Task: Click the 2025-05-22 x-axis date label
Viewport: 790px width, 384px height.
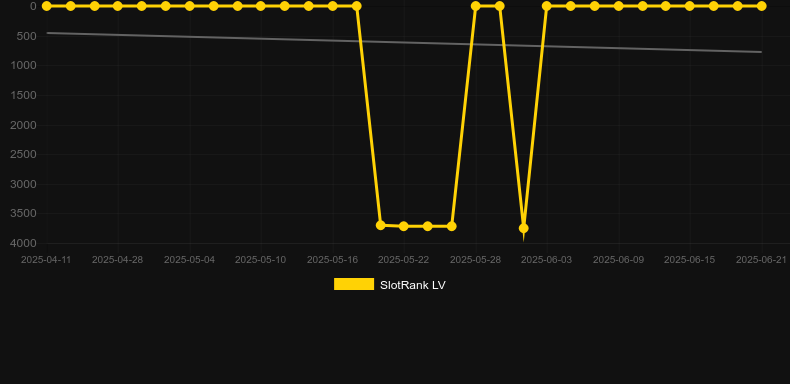Action: click(x=404, y=260)
